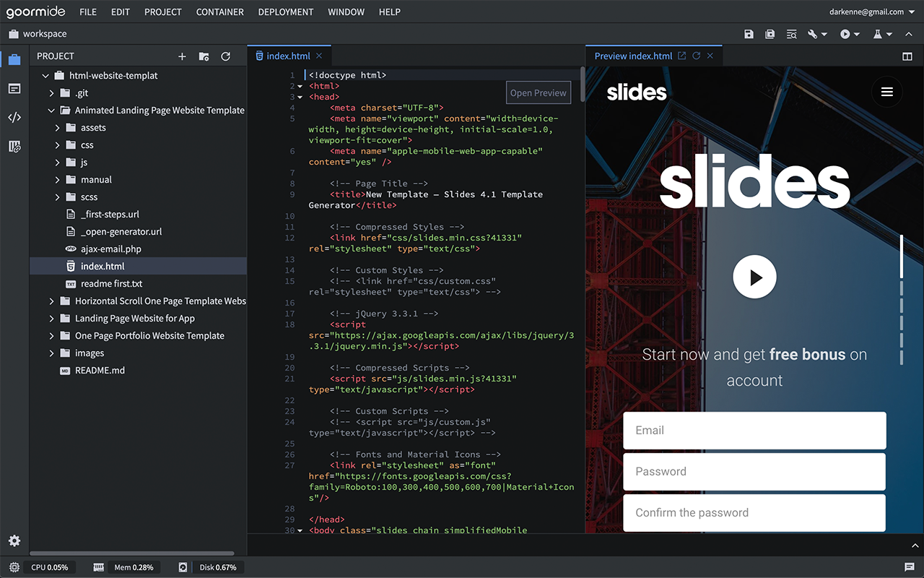Click the Email input field in preview
Image resolution: width=924 pixels, height=578 pixels.
pos(754,430)
